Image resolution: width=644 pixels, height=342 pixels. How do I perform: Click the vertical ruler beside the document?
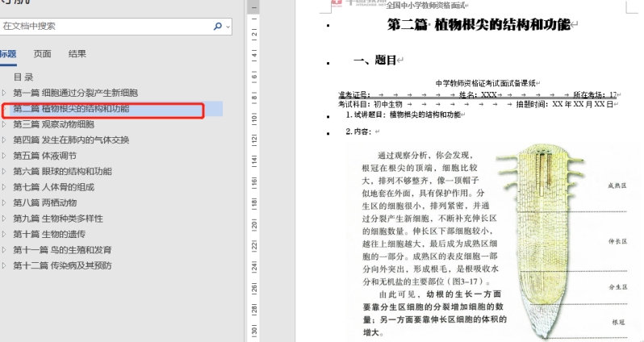point(253,202)
